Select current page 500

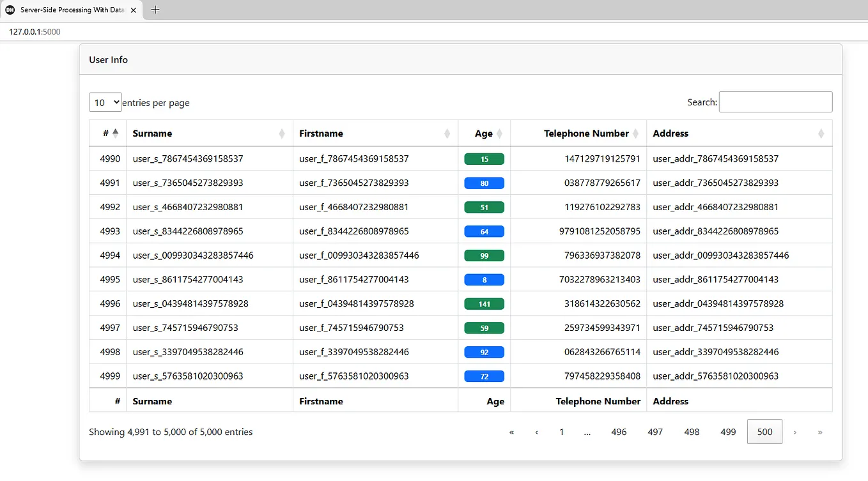(764, 432)
